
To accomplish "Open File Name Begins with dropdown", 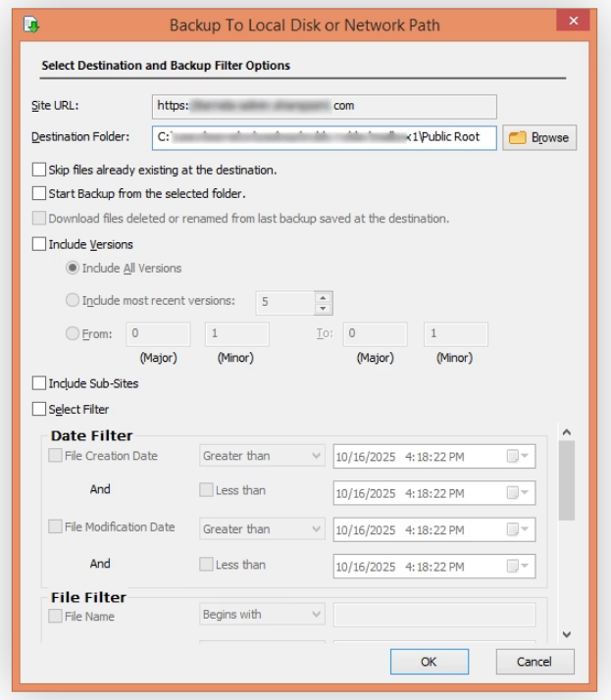I will pyautogui.click(x=315, y=616).
